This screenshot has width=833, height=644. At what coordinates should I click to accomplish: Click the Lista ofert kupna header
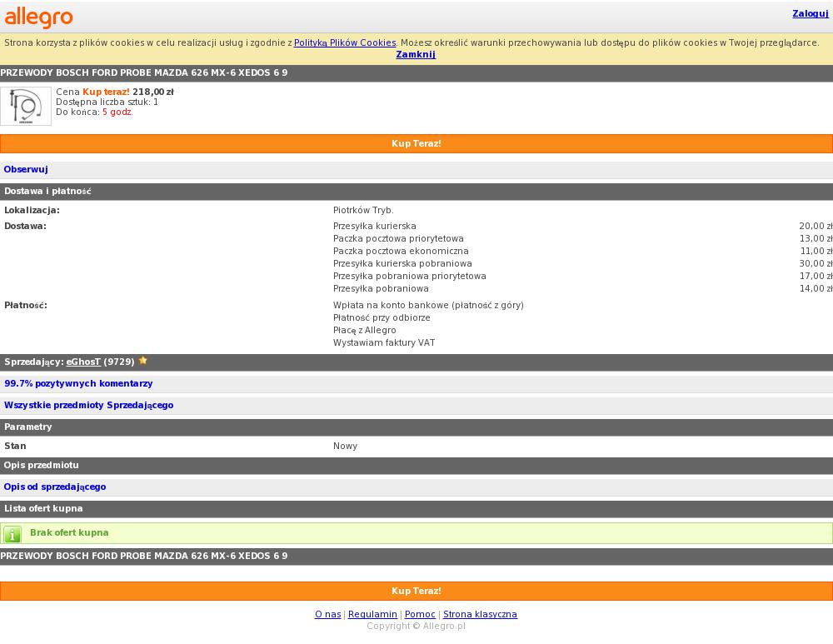tap(416, 509)
